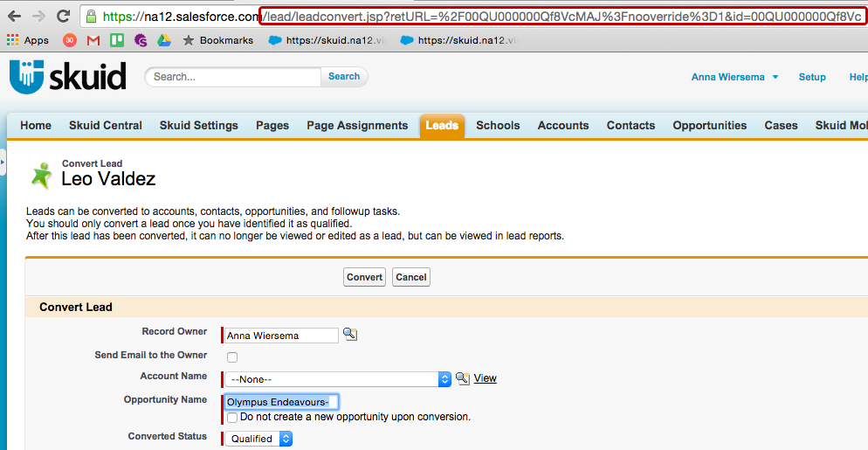
Task: Open the Gmail bookmark icon
Action: click(93, 40)
